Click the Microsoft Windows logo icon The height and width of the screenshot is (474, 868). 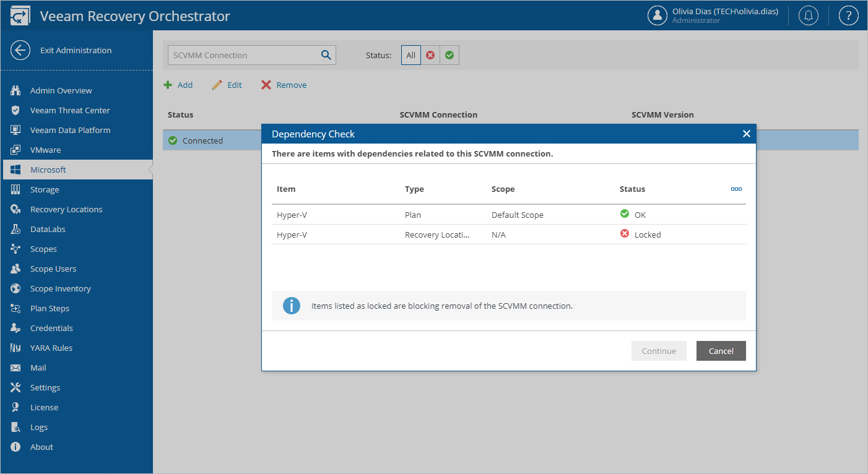click(x=16, y=170)
